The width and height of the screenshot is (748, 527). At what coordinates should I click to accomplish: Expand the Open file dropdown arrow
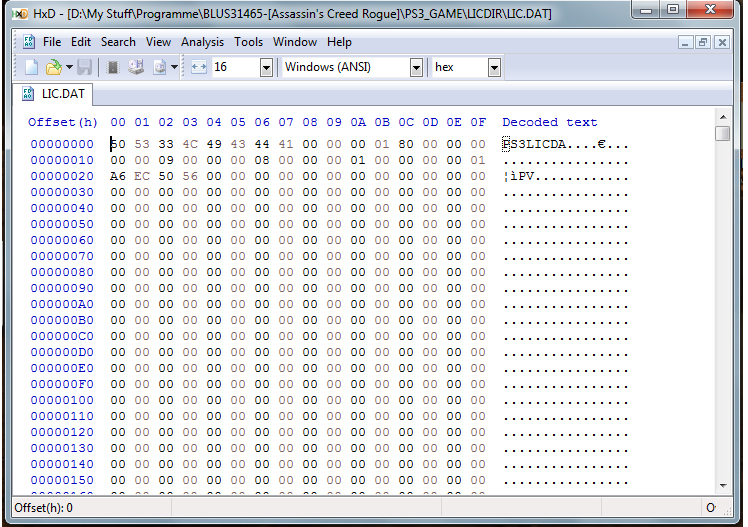click(x=68, y=67)
